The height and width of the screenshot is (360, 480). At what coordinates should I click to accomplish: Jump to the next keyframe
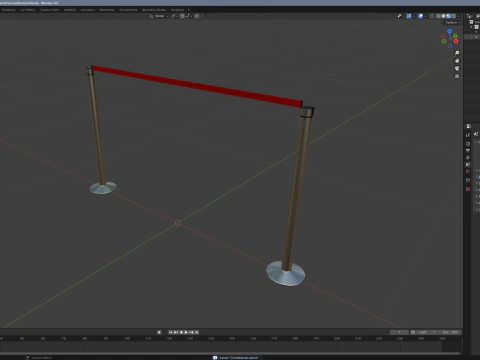coord(191,332)
